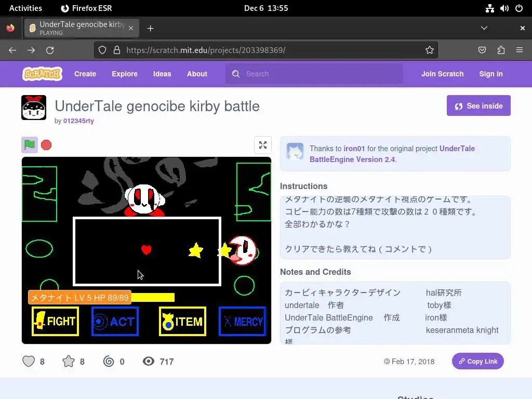Image resolution: width=532 pixels, height=399 pixels.
Task: Click the MERCY button in the game
Action: pyautogui.click(x=242, y=321)
